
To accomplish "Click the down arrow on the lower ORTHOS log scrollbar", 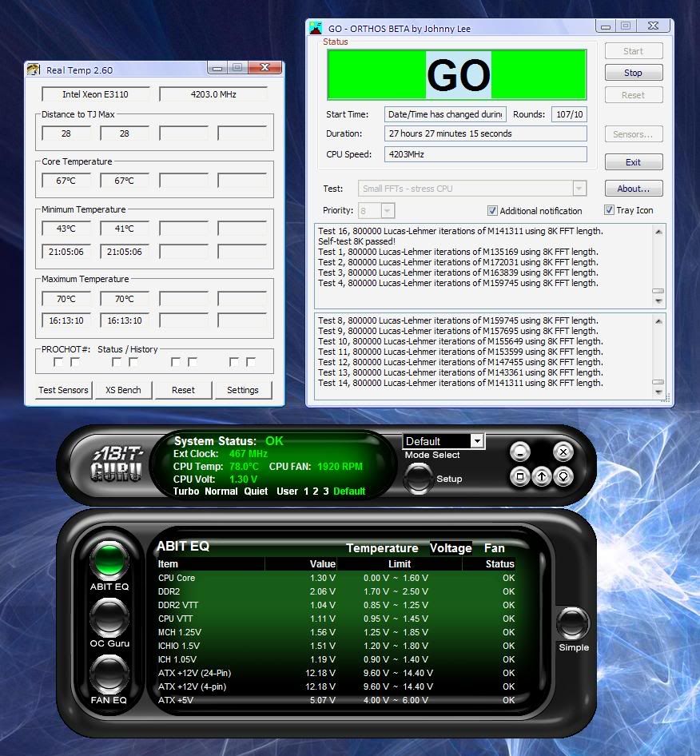I will coord(658,392).
